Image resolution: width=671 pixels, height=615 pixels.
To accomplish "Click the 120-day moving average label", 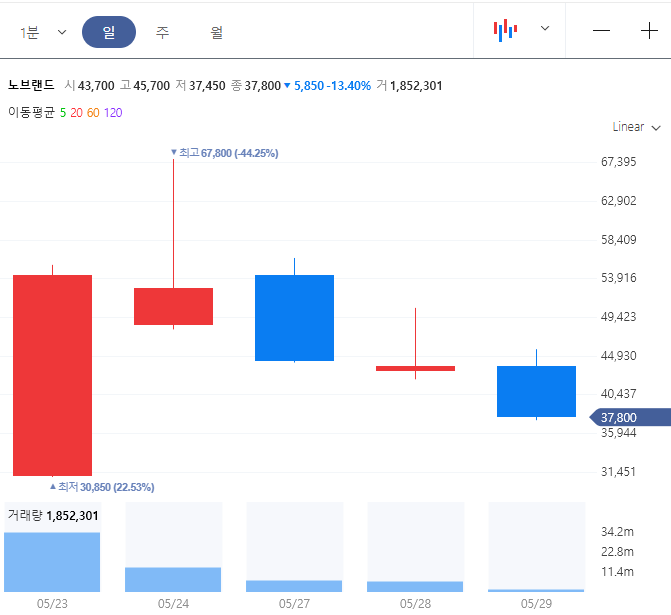I will [x=113, y=113].
